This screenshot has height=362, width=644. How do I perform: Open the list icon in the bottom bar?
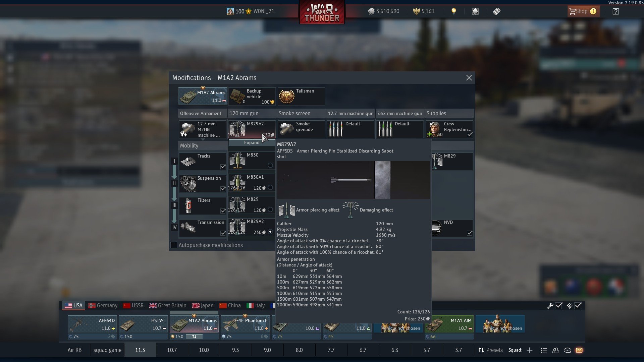tap(544, 350)
